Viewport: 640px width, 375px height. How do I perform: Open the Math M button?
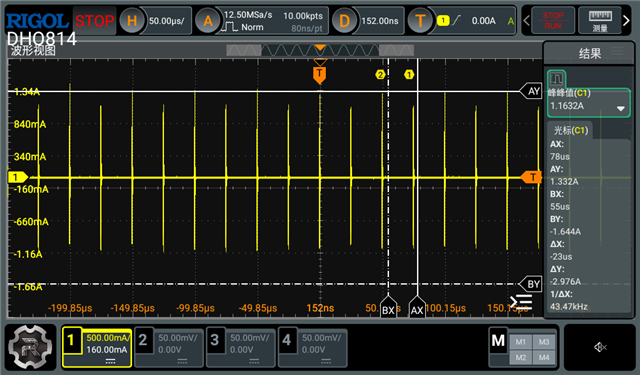pyautogui.click(x=498, y=340)
